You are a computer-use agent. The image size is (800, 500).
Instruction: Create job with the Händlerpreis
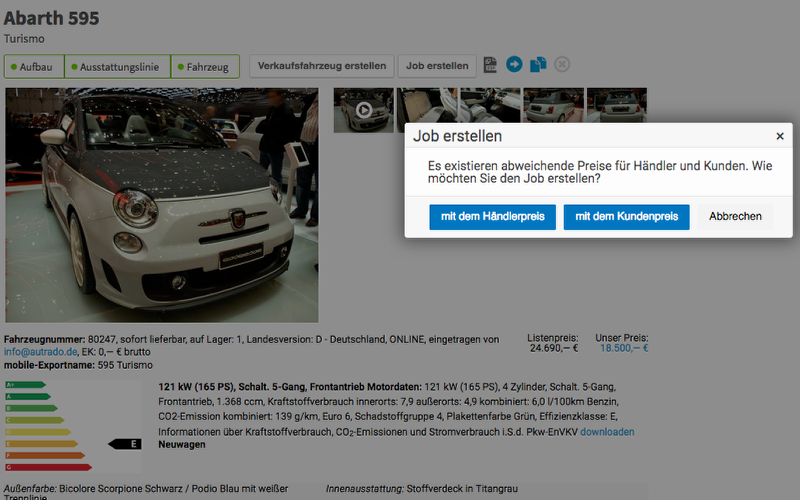(x=492, y=216)
